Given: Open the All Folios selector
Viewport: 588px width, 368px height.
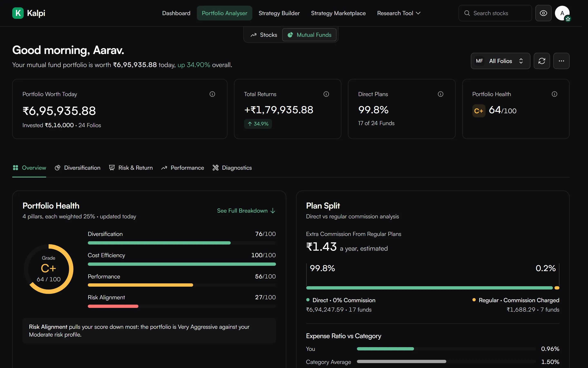Looking at the screenshot, I should tap(500, 61).
